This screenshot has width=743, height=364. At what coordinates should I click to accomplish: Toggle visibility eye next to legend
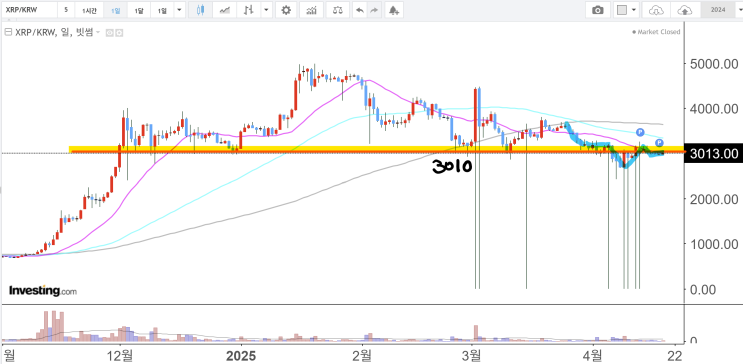pyautogui.click(x=109, y=33)
